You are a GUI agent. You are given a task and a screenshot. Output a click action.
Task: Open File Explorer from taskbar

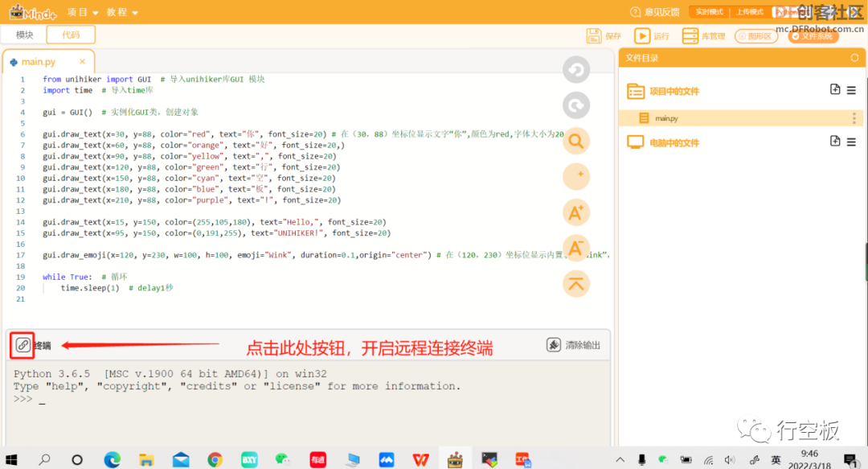pyautogui.click(x=146, y=459)
